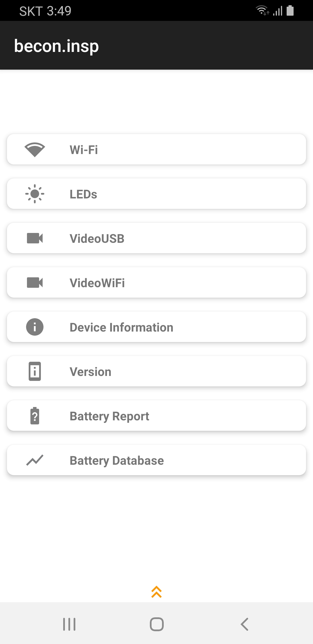Viewport: 313px width, 644px height.
Task: Open the Version entry
Action: pyautogui.click(x=156, y=371)
